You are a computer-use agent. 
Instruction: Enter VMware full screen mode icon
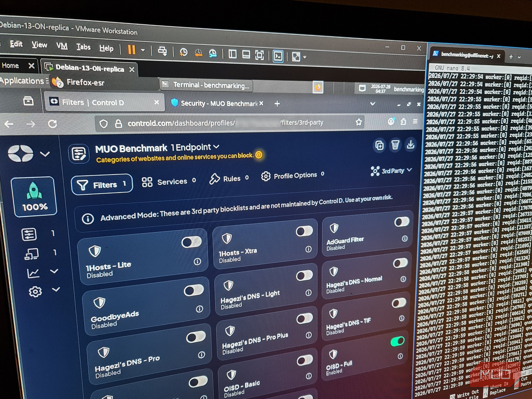(259, 55)
